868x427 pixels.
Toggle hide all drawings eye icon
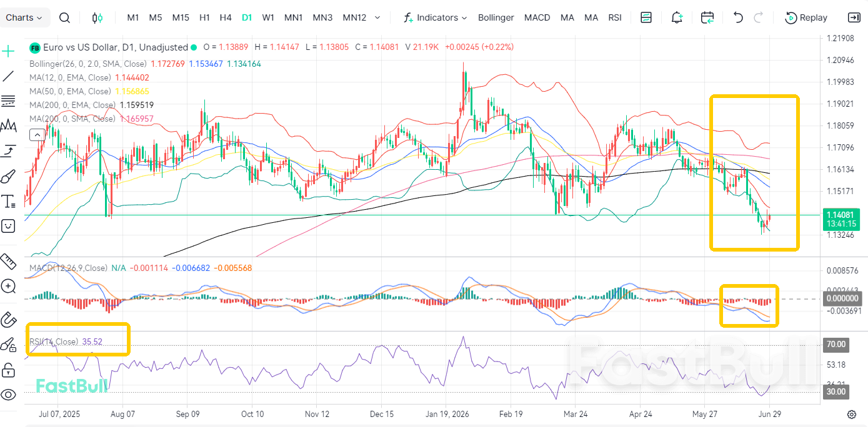(8, 395)
